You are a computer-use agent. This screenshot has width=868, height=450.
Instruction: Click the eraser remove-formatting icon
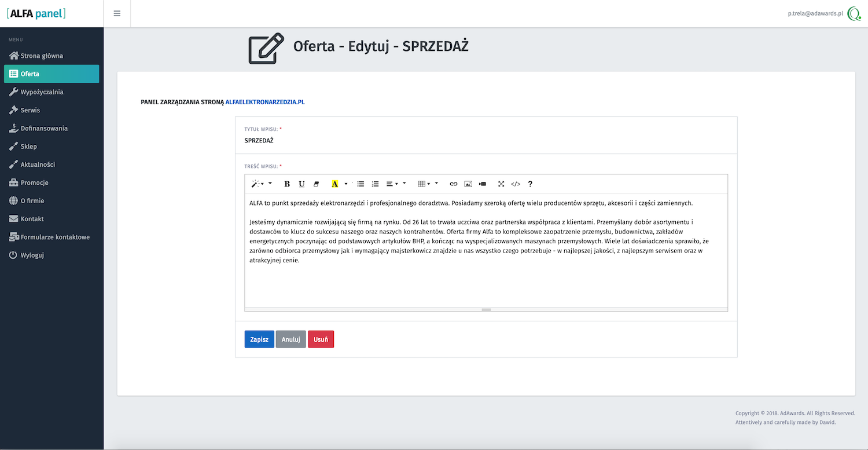316,184
